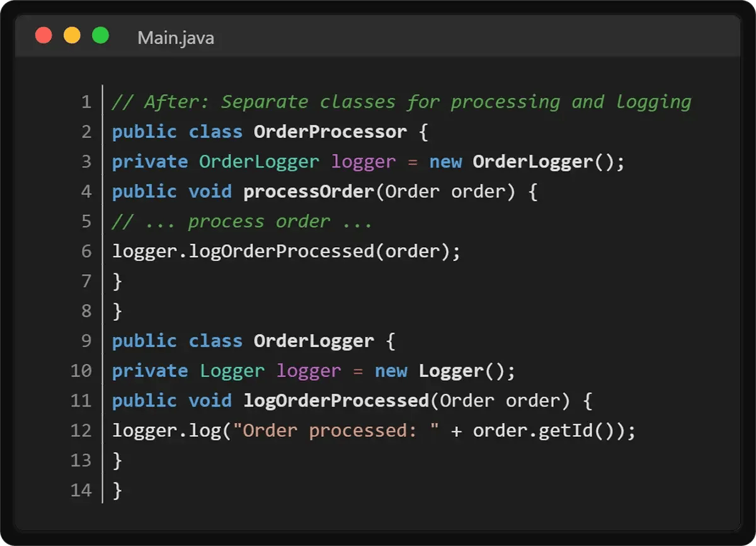
Task: Click the comment 'After: Separate classes for processing'
Action: [x=352, y=102]
